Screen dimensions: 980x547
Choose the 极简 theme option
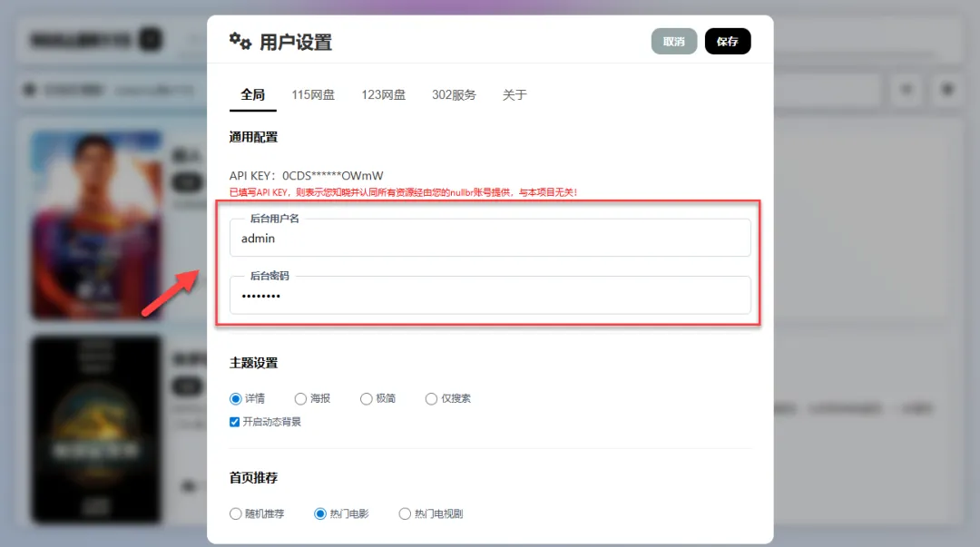(x=366, y=398)
